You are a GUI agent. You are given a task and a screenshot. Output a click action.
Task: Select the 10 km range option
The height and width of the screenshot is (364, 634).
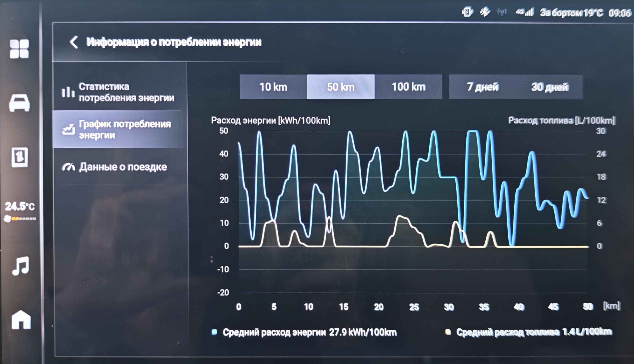(x=273, y=87)
